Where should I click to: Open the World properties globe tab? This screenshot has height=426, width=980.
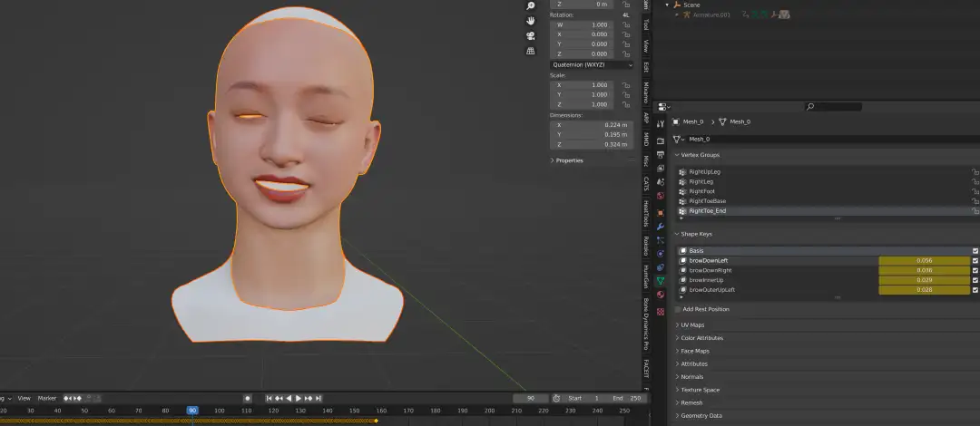coord(661,196)
